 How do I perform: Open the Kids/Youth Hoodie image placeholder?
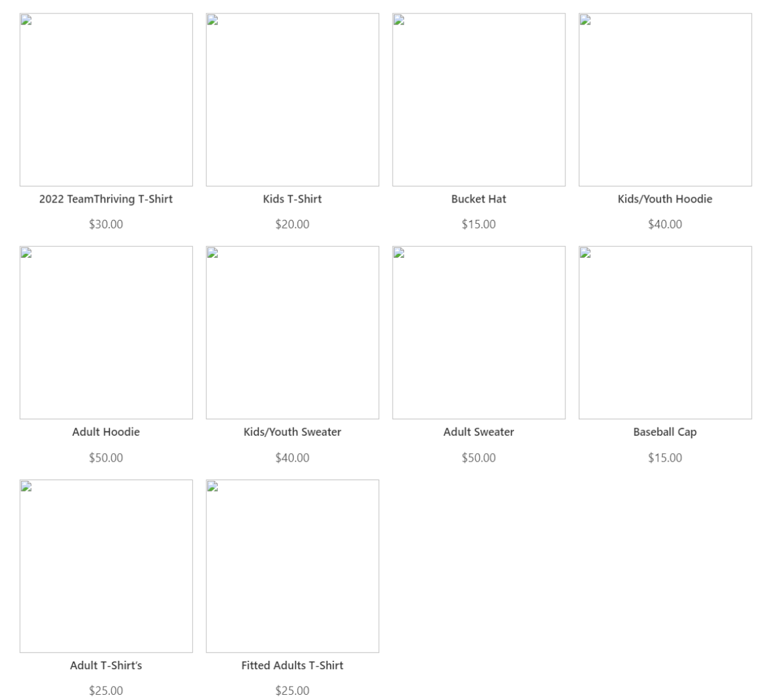pos(665,100)
